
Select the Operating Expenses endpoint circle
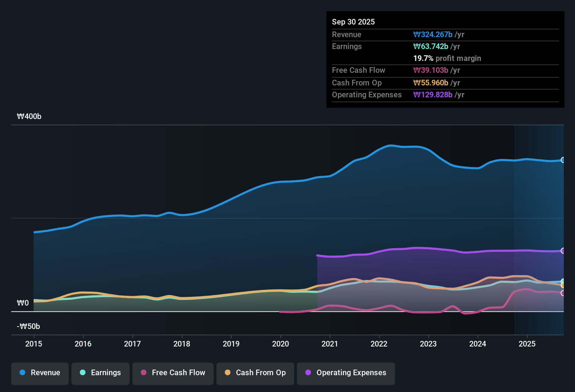[x=563, y=251]
